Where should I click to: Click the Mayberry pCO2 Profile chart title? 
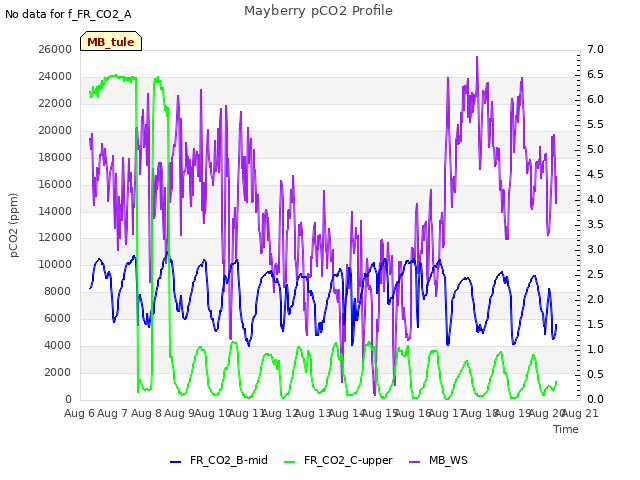[318, 11]
